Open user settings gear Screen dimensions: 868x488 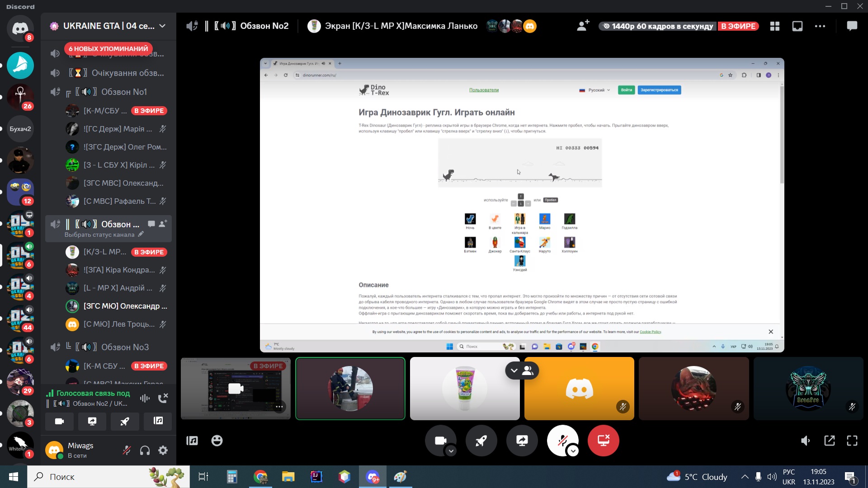click(x=163, y=450)
